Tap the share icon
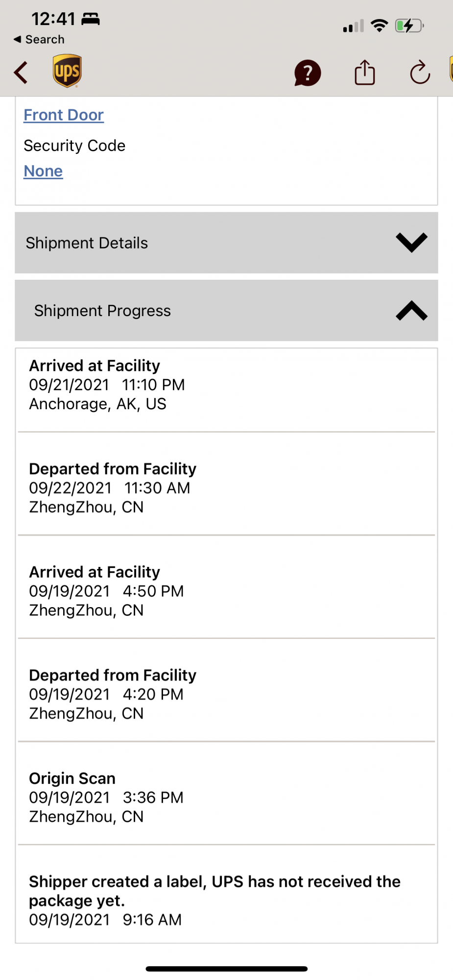The height and width of the screenshot is (980, 453). coord(364,73)
